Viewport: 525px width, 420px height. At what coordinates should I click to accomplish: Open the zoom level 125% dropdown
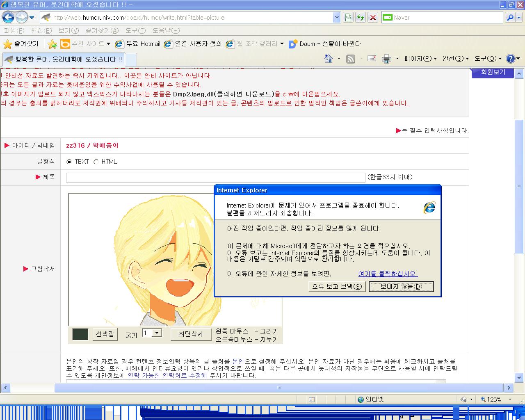[x=510, y=399]
